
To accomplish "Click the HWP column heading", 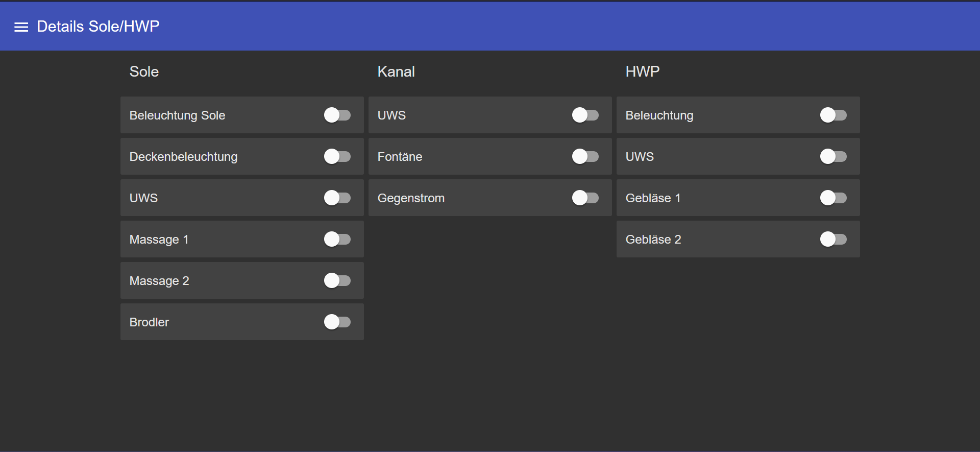I will [643, 72].
